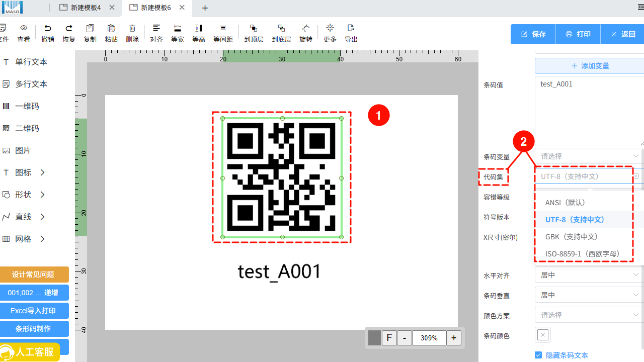Open the 条码变量 dropdown
This screenshot has height=362, width=644.
point(589,156)
